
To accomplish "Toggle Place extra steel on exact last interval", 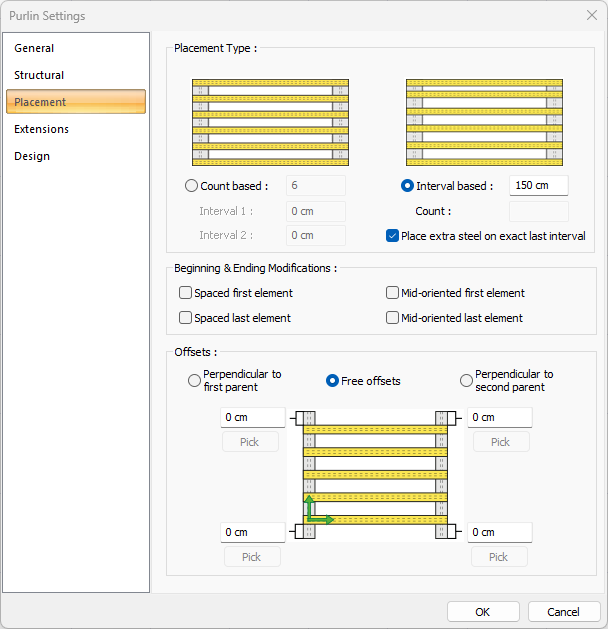I will coord(393,236).
